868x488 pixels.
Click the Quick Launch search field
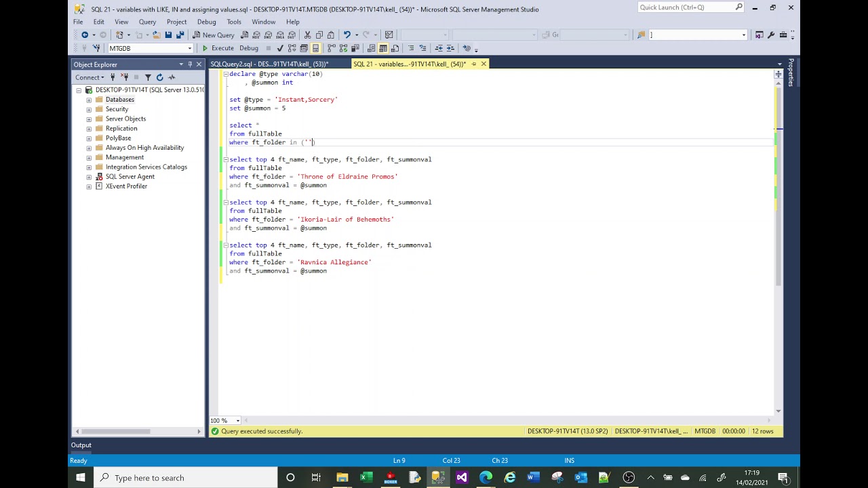691,7
